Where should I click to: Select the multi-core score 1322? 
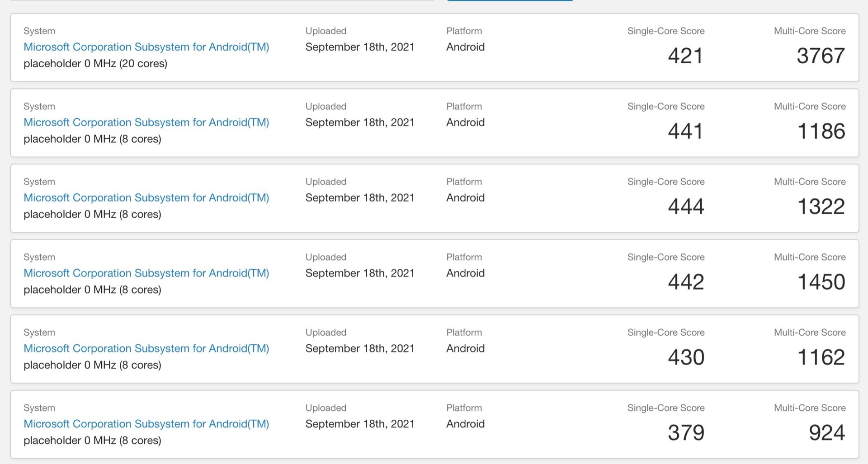tap(821, 207)
